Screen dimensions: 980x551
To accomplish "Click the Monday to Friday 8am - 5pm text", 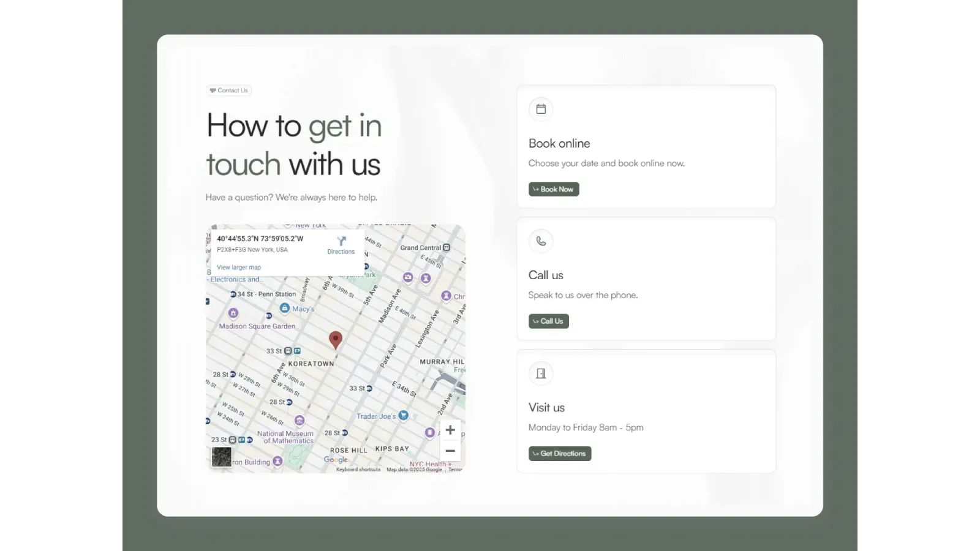I will (586, 427).
